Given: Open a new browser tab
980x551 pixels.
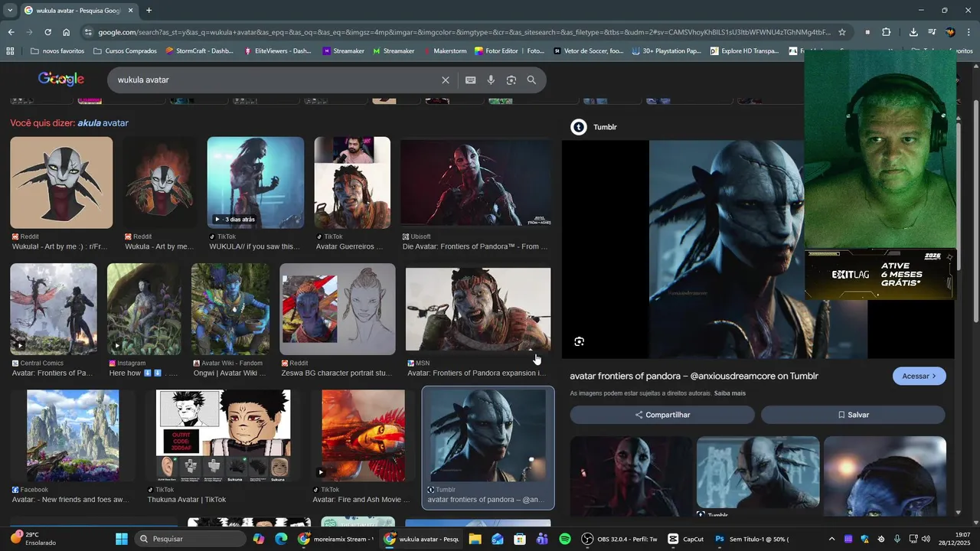Looking at the screenshot, I should [x=149, y=11].
